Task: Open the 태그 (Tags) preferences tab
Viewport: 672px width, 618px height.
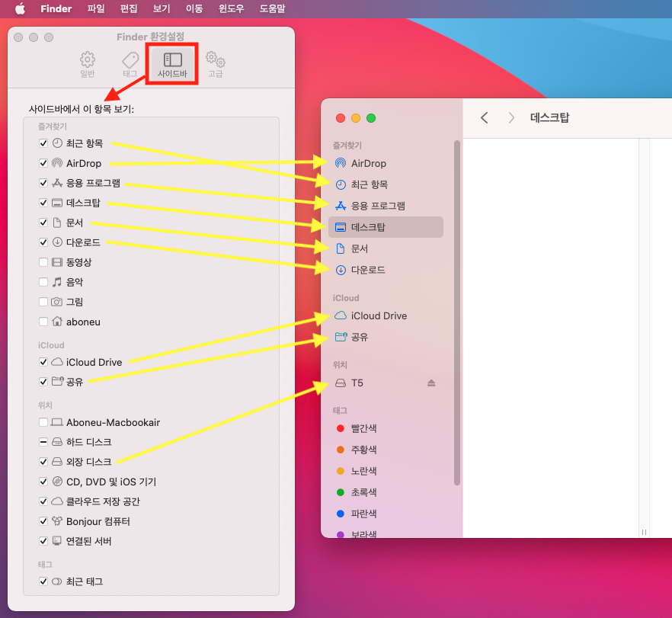Action: point(130,64)
